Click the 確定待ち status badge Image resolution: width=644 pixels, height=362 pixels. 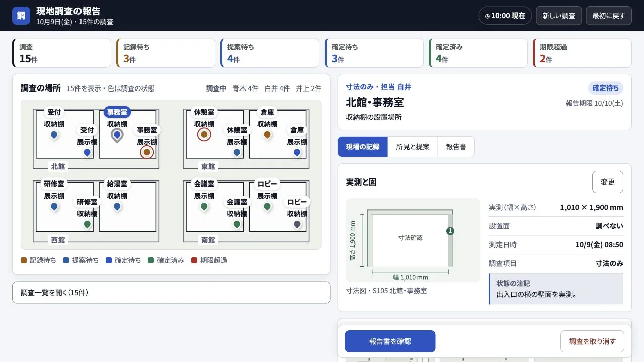pos(606,88)
